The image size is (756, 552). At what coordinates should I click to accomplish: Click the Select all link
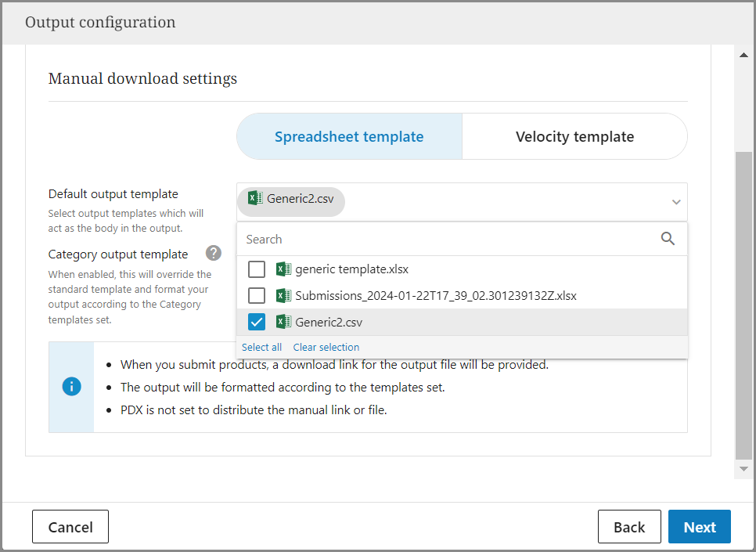(261, 347)
